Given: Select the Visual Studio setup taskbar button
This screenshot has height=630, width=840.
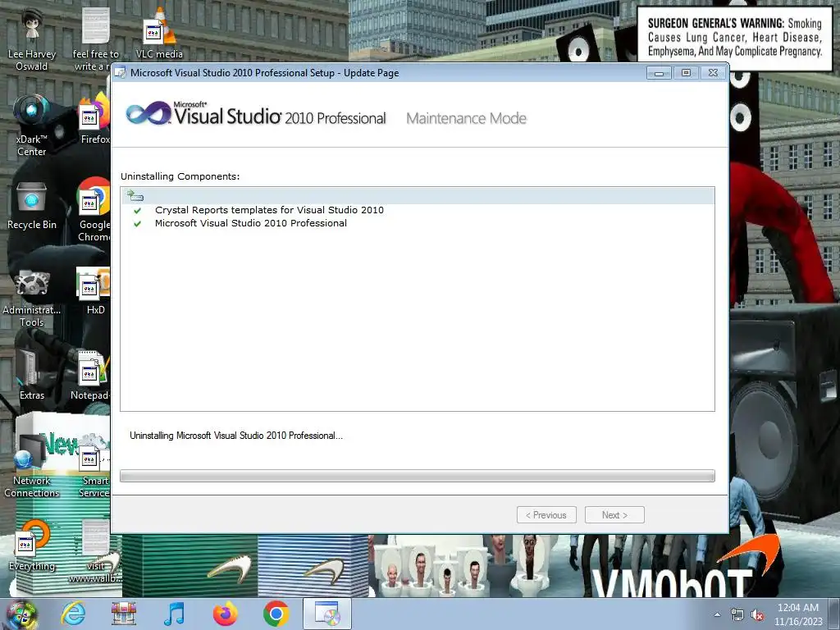Looking at the screenshot, I should coord(327,614).
